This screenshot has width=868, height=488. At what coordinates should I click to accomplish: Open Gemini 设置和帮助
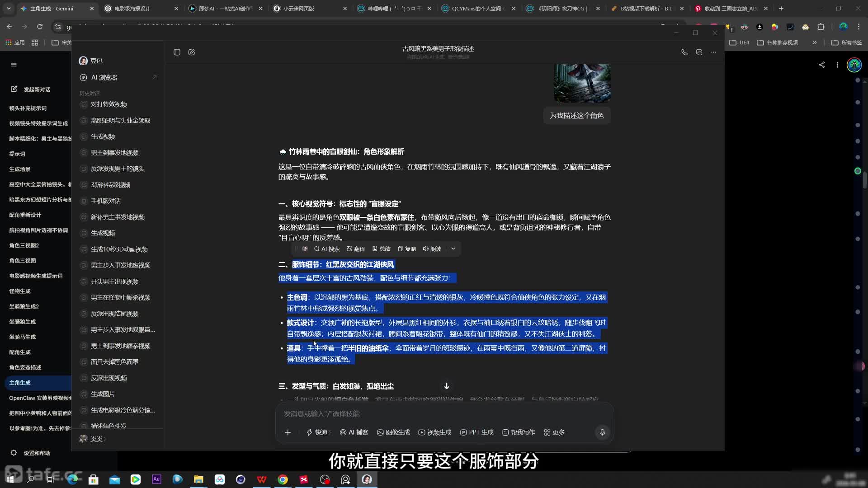[x=31, y=453]
